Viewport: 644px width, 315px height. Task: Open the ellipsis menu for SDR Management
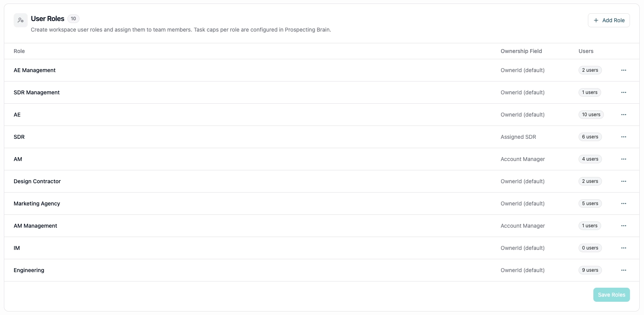coord(623,92)
